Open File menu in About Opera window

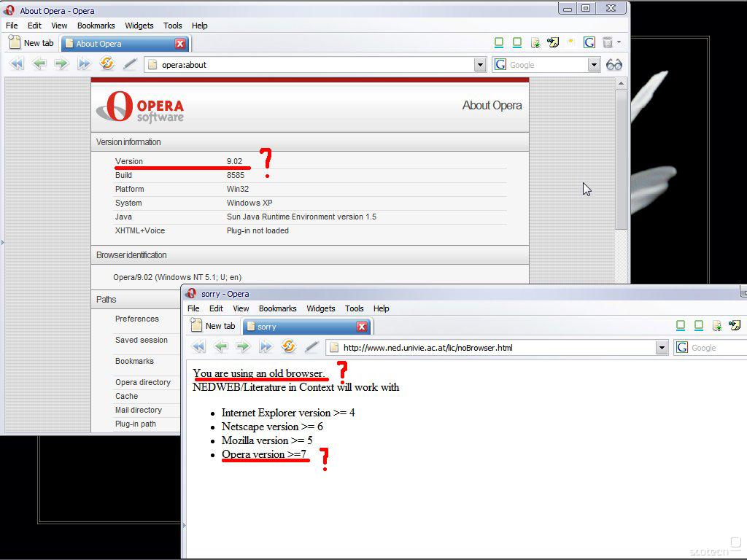(x=12, y=26)
